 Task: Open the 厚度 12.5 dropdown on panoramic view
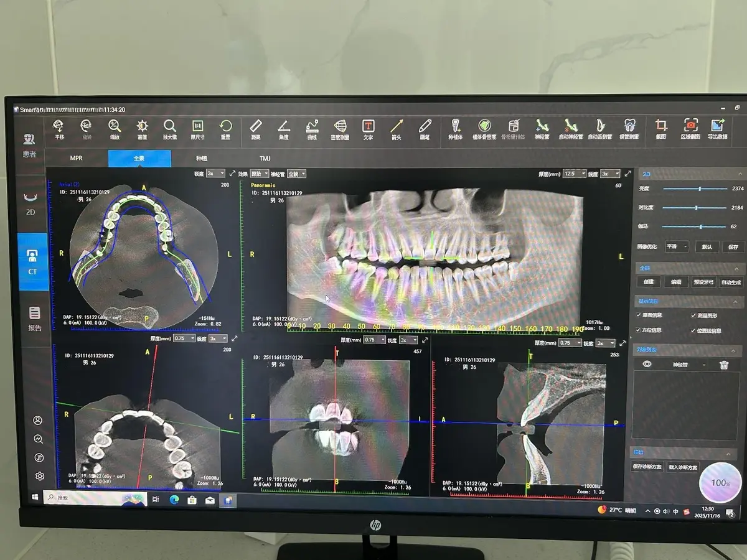[573, 174]
